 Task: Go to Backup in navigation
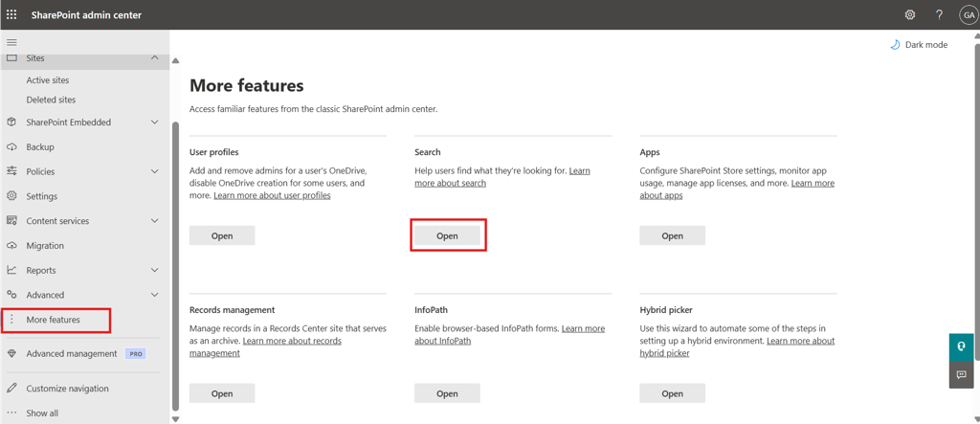click(40, 147)
